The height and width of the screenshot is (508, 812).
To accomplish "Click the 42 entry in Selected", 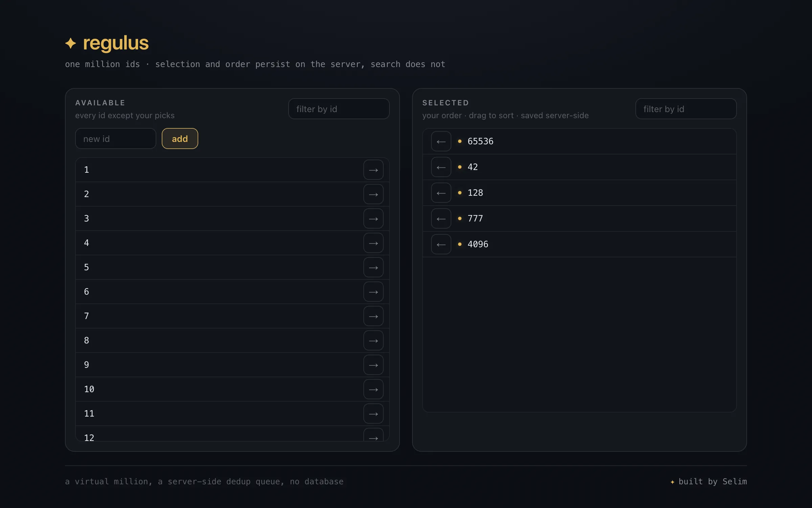I will 473,167.
